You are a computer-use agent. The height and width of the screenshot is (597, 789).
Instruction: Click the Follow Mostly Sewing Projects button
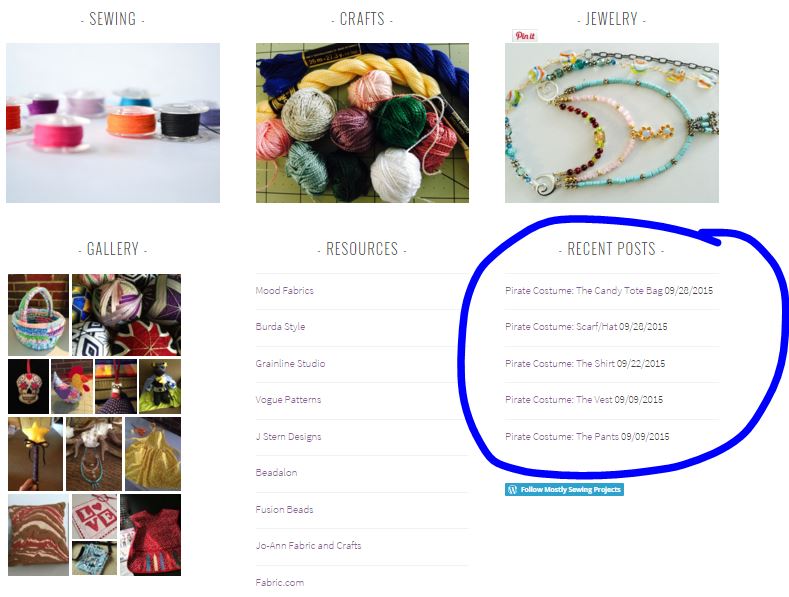coord(564,489)
